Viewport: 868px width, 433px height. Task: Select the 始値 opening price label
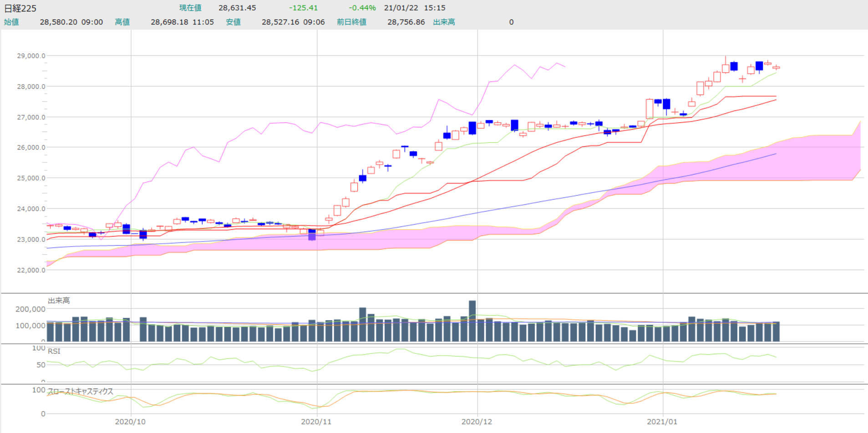click(x=11, y=22)
